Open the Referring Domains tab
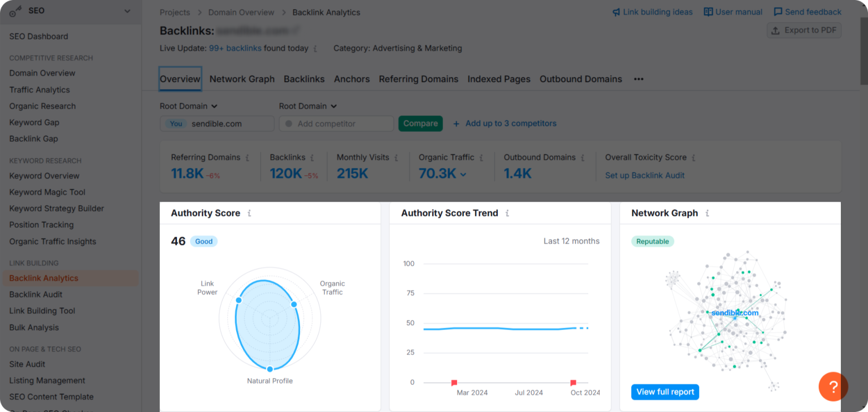This screenshot has height=412, width=868. click(x=419, y=79)
